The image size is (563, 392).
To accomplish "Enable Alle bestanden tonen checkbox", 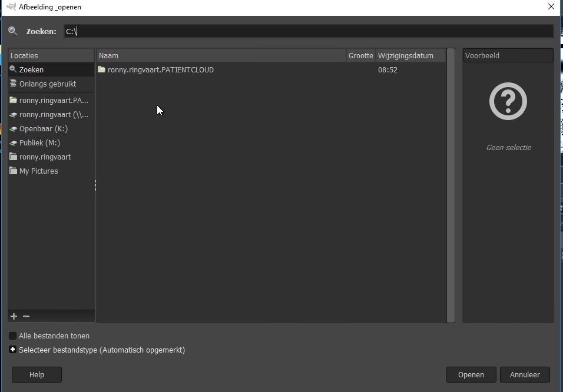I will pyautogui.click(x=12, y=336).
